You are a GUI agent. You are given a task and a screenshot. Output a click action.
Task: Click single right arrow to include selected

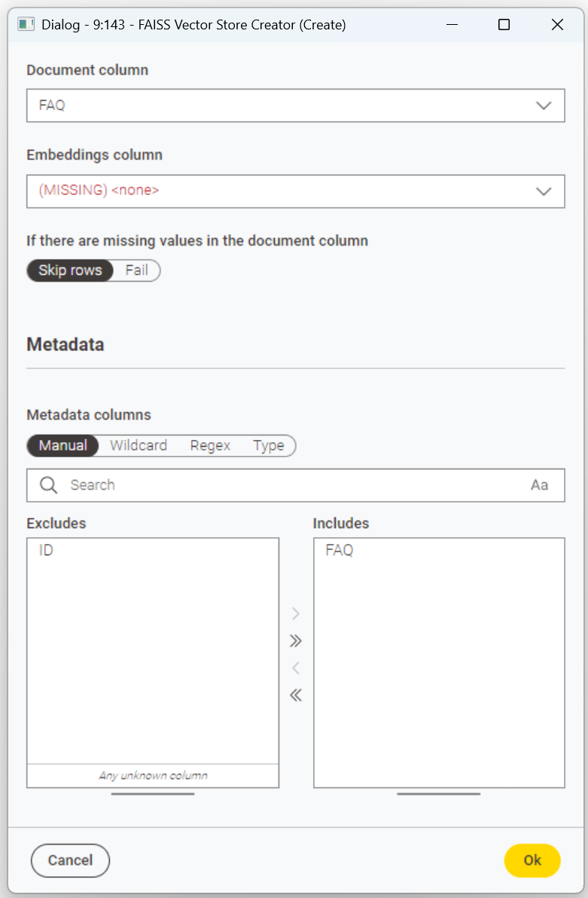[x=295, y=613]
